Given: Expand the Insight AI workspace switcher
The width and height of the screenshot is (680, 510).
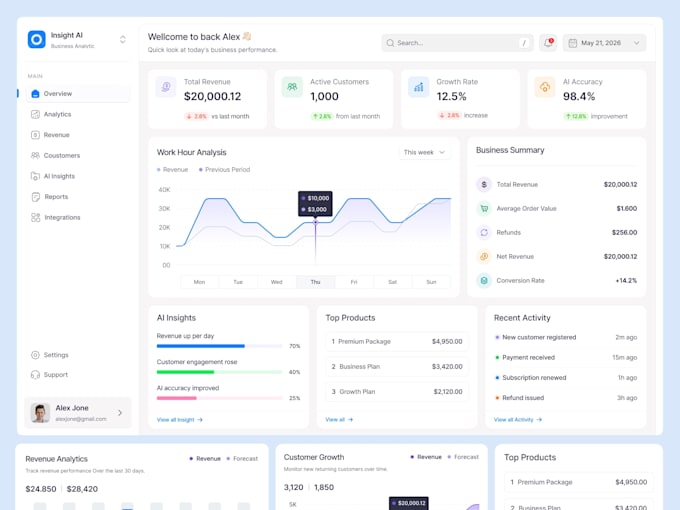Looking at the screenshot, I should pyautogui.click(x=123, y=39).
